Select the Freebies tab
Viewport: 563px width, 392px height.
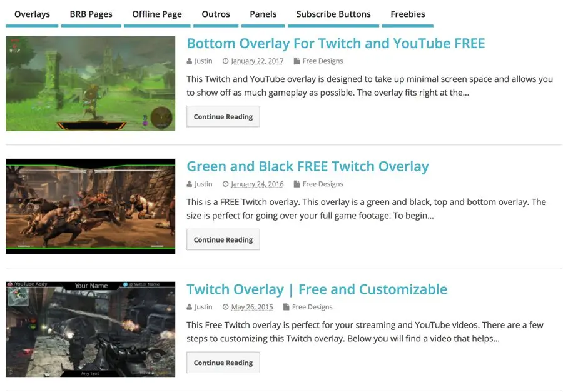[x=407, y=14]
